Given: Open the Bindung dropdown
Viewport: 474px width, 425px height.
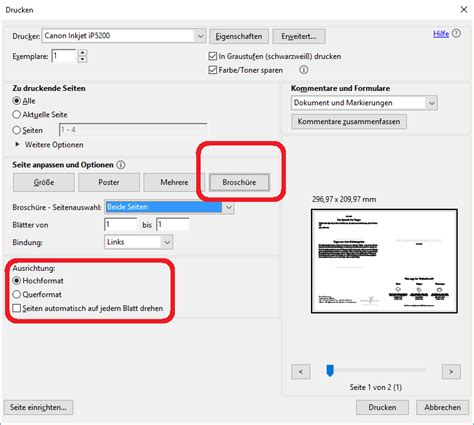Looking at the screenshot, I should click(x=167, y=242).
